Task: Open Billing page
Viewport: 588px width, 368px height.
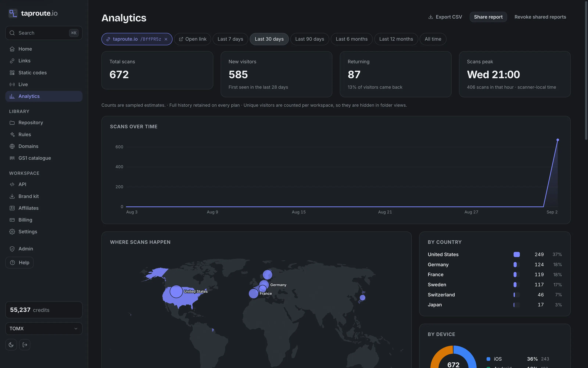Action: tap(44, 220)
